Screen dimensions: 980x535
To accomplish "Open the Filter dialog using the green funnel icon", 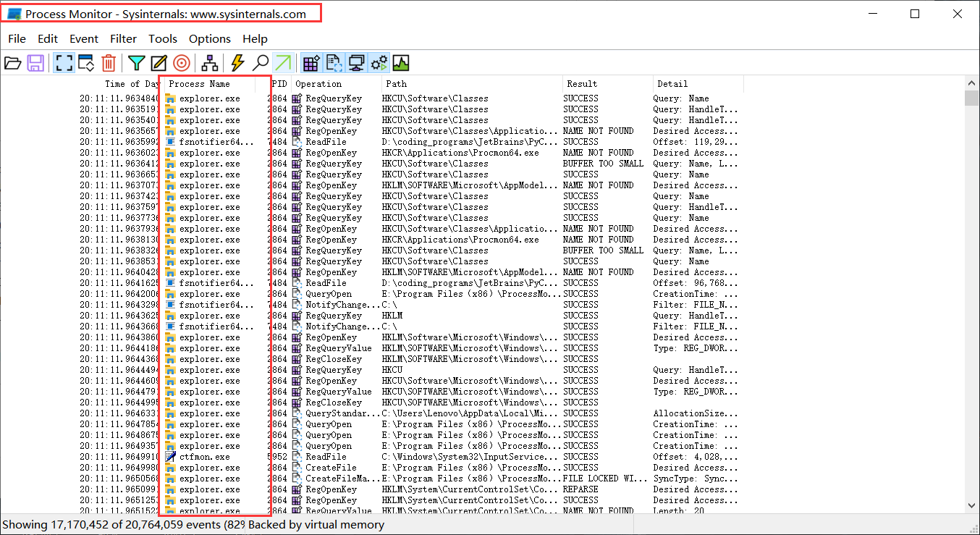I will tap(137, 63).
